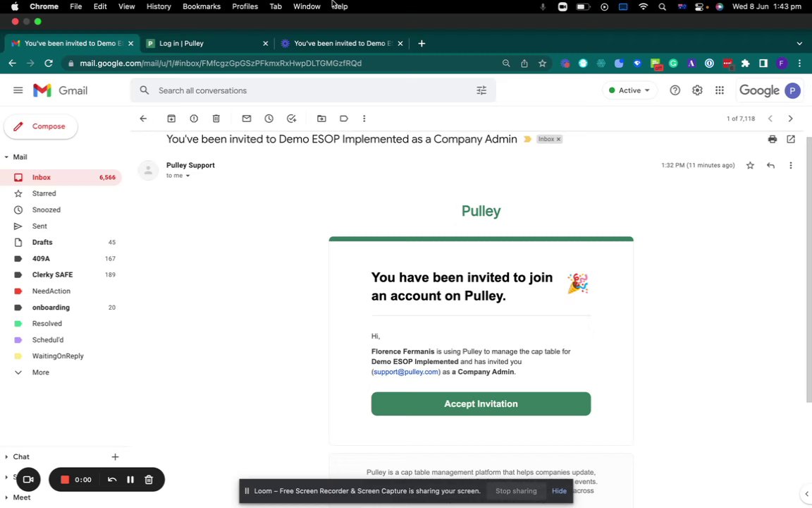
Task: Toggle the Gmail main menu hamburger
Action: [x=18, y=90]
